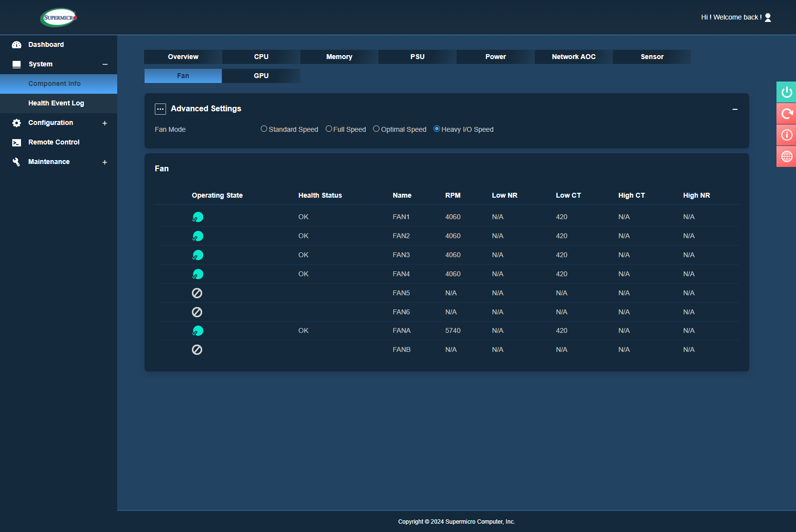The image size is (796, 532).
Task: Click the globe language icon button
Action: [786, 157]
